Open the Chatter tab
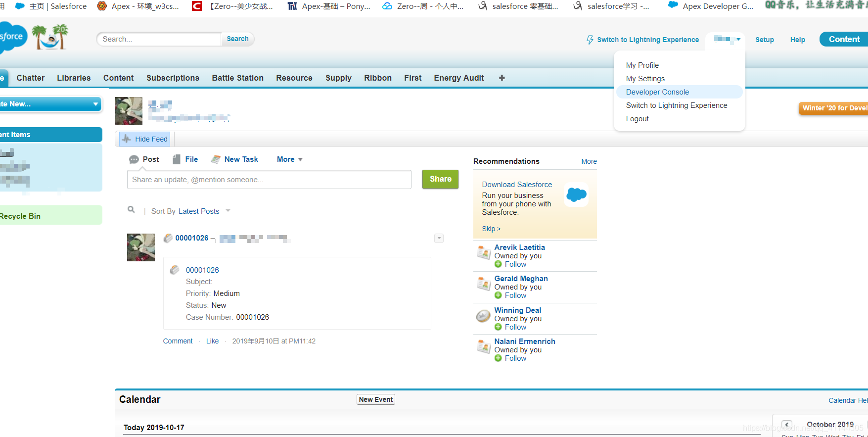 (x=31, y=78)
